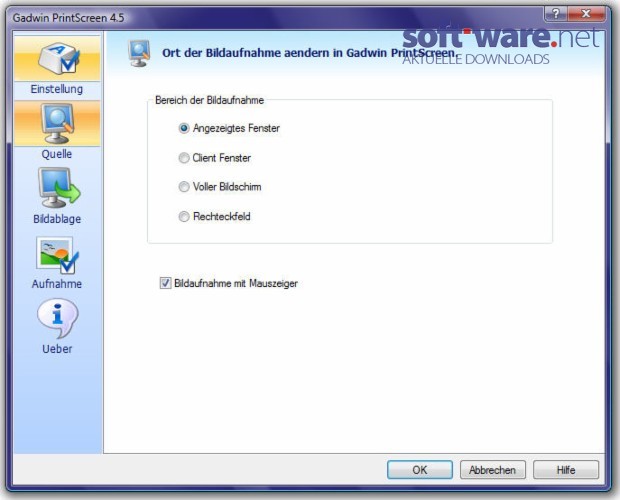The width and height of the screenshot is (620, 500).
Task: Open help with the Hilfe button
Action: (566, 470)
